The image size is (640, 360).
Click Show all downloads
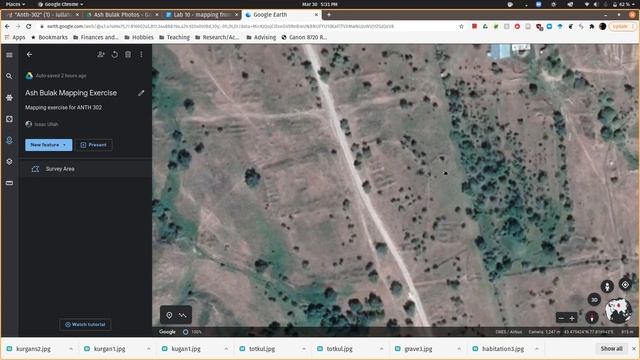click(611, 349)
